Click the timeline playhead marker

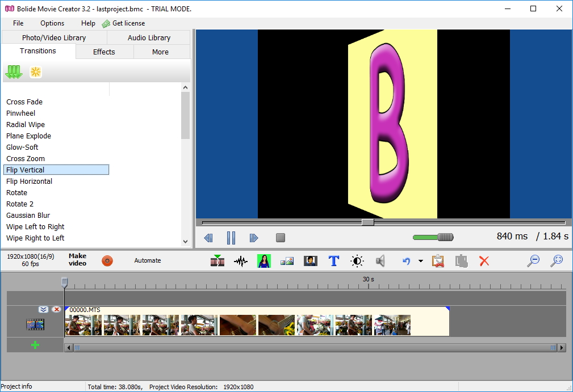click(x=64, y=283)
